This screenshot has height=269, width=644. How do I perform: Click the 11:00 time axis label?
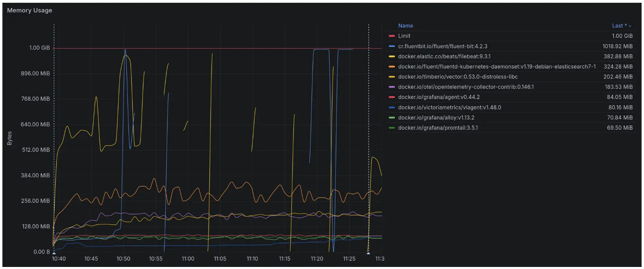(188, 259)
